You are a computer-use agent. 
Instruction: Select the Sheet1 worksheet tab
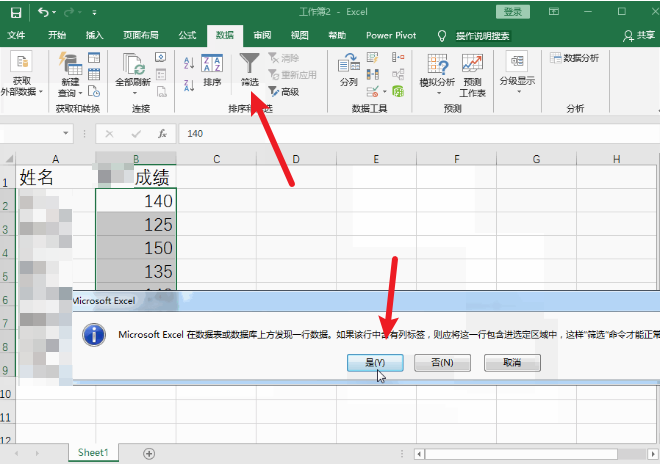pyautogui.click(x=93, y=452)
